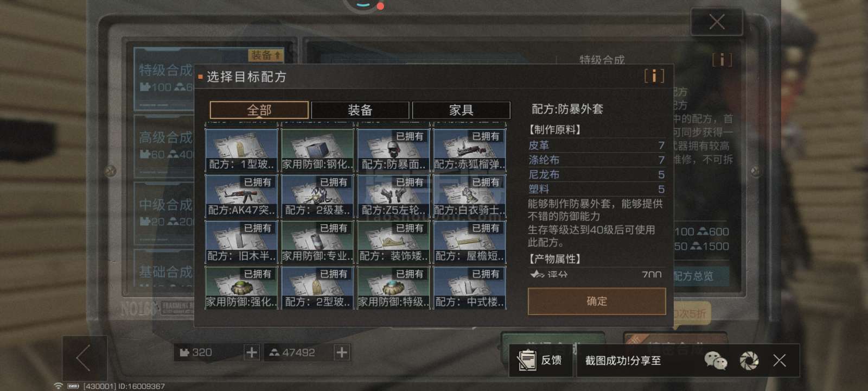Switch to the 装备 tab
This screenshot has width=868, height=391.
(360, 110)
